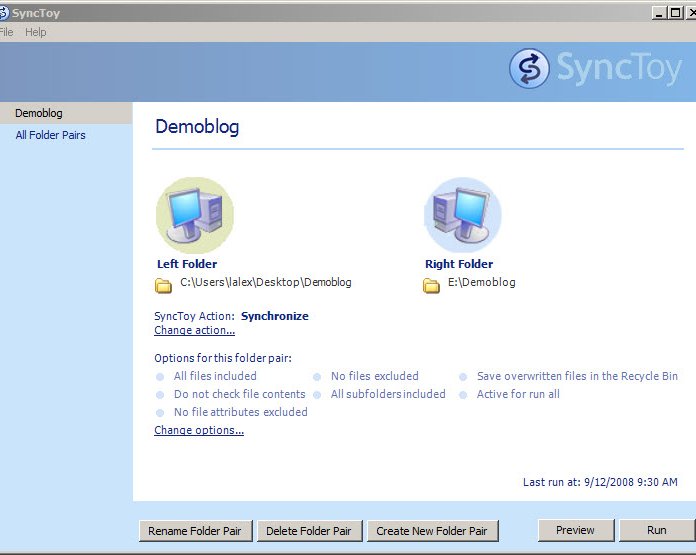This screenshot has width=696, height=555.
Task: Click the bullet beside No file attributes excluded
Action: [x=160, y=413]
